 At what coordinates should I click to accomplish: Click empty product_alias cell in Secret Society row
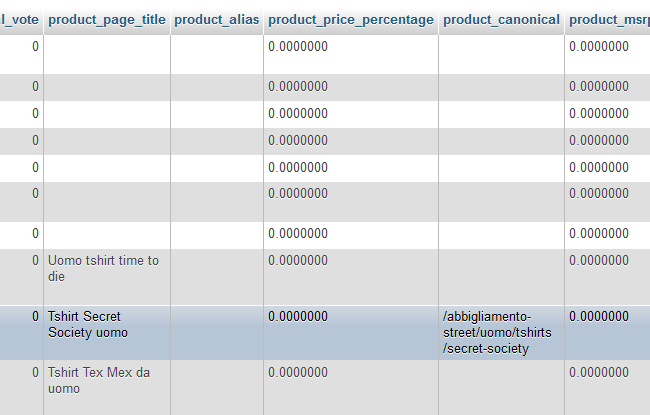click(x=217, y=332)
